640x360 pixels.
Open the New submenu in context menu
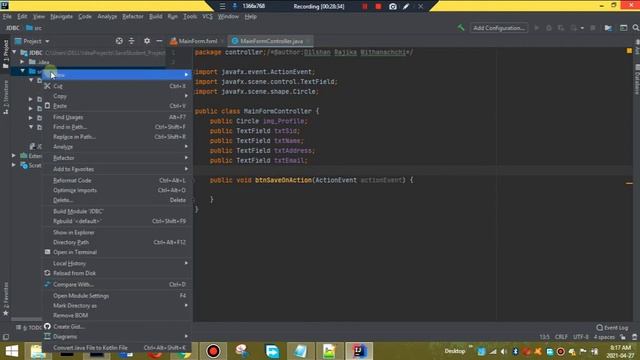click(x=118, y=75)
